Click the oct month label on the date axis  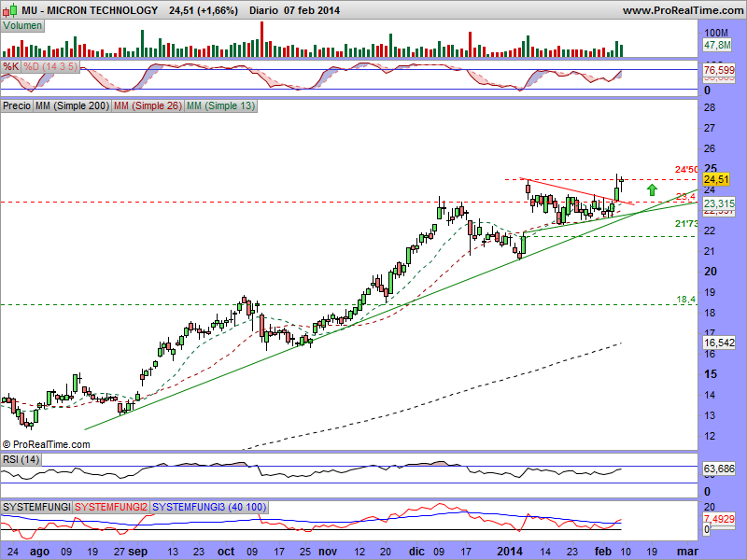(226, 552)
